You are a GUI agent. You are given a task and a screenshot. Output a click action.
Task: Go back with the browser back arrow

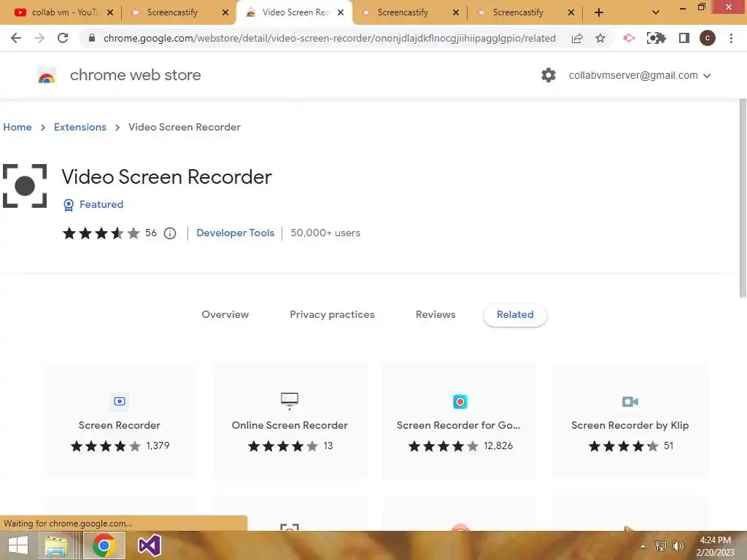point(16,38)
